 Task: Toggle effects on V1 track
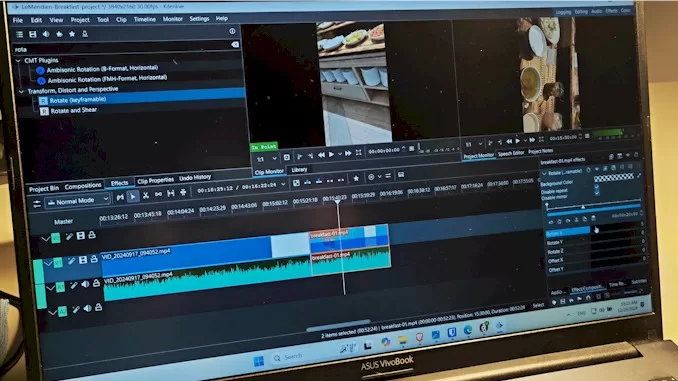pos(71,260)
